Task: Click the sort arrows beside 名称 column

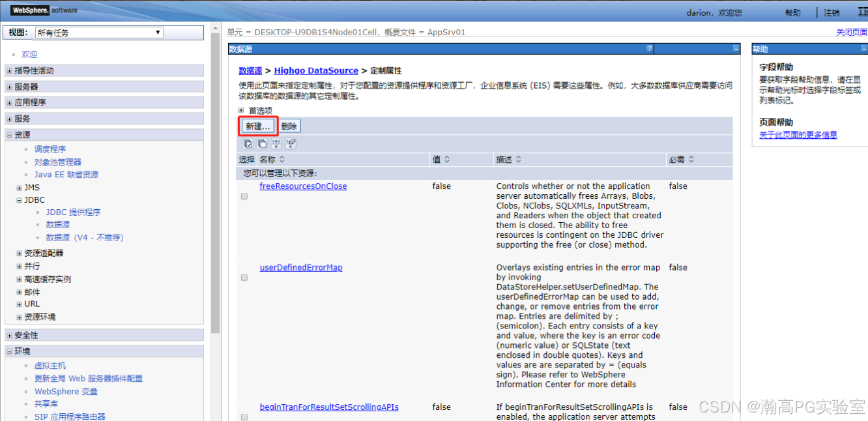Action: [282, 159]
